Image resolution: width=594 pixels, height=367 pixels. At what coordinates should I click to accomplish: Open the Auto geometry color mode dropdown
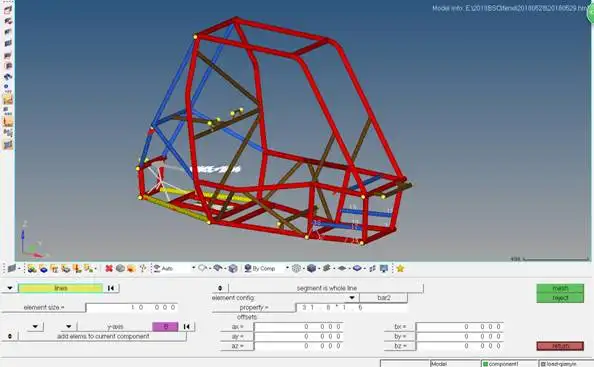point(193,268)
